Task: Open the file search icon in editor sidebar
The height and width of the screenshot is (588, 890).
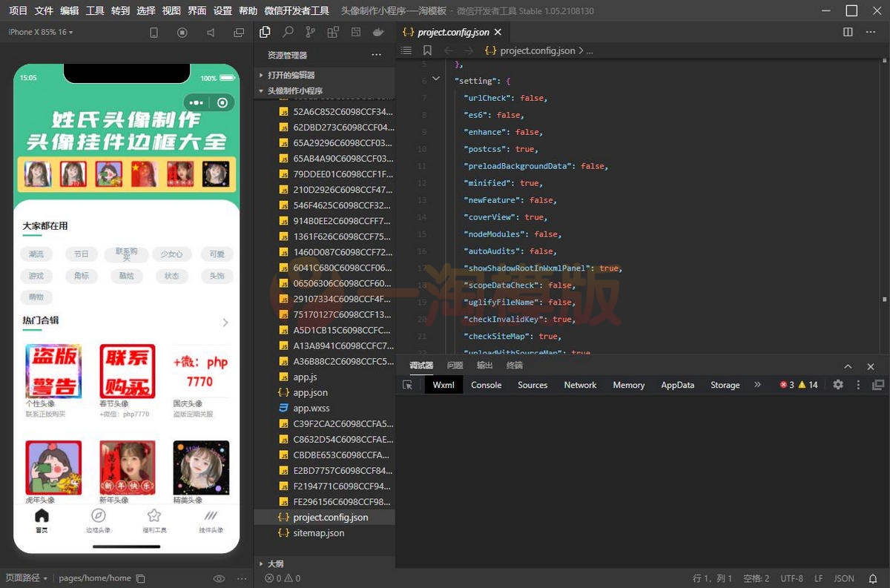Action: (289, 32)
